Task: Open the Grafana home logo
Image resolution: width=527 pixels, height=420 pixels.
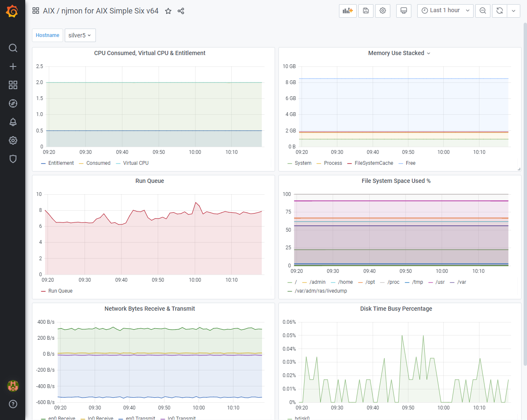Action: pyautogui.click(x=12, y=11)
